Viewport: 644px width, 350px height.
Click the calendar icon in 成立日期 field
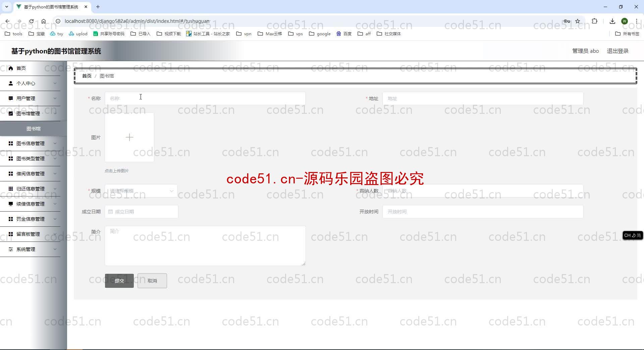tap(110, 212)
